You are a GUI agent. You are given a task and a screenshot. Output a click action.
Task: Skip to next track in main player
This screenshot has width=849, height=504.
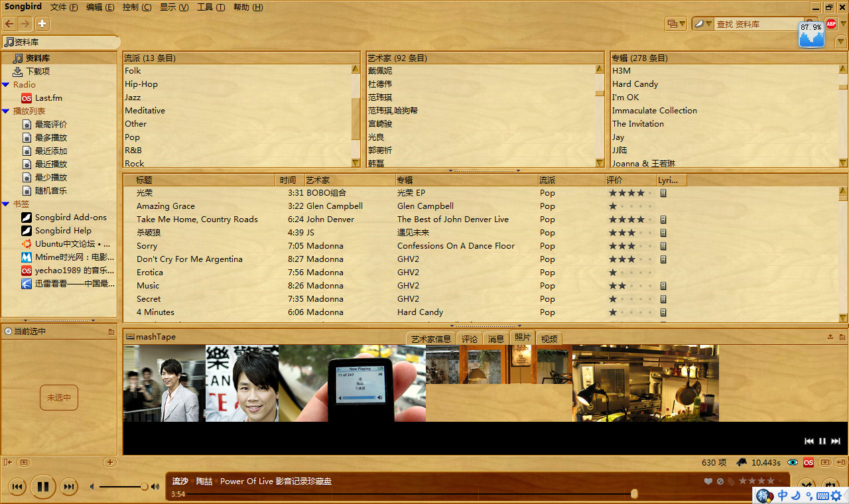[69, 487]
